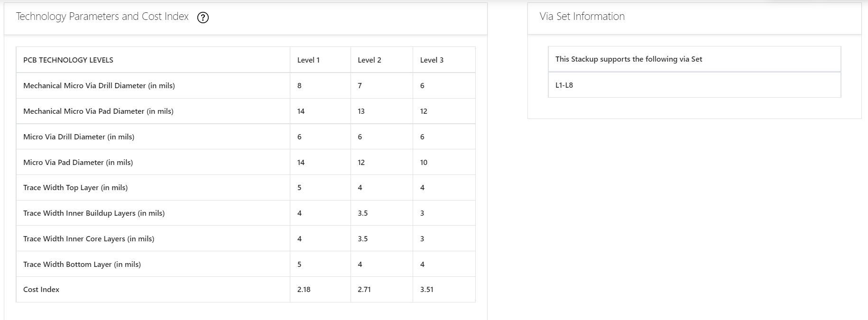Select the Level 1 column header
This screenshot has width=868, height=320.
[308, 60]
